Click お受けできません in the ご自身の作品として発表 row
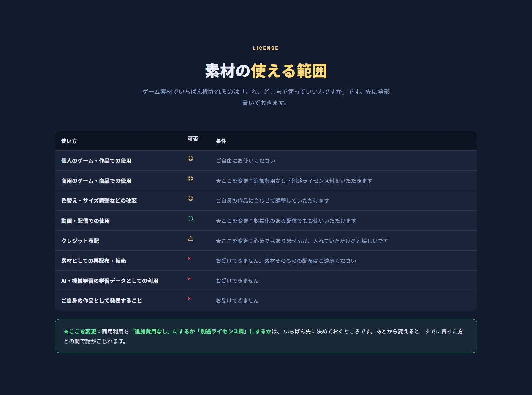532x395 pixels. 237,301
